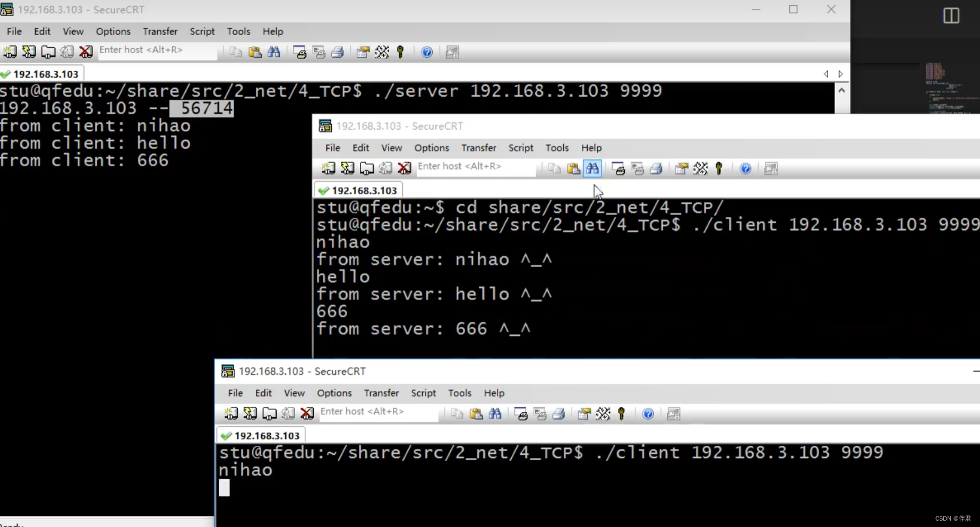
Task: Click Find binoculars in bottom window toolbar
Action: point(495,413)
